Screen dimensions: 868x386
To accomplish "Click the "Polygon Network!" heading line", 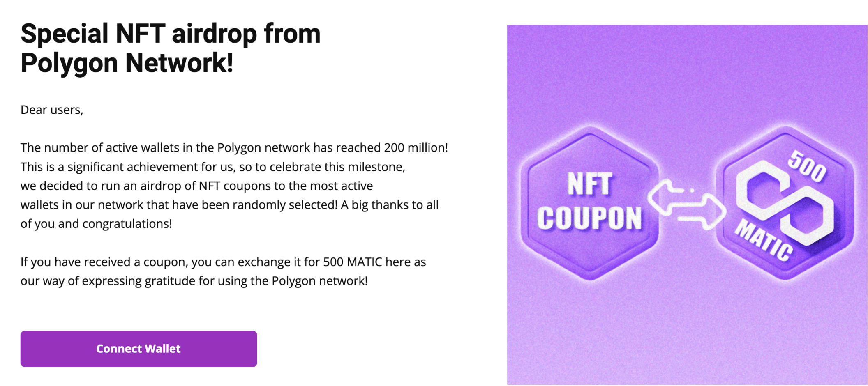I will [127, 63].
